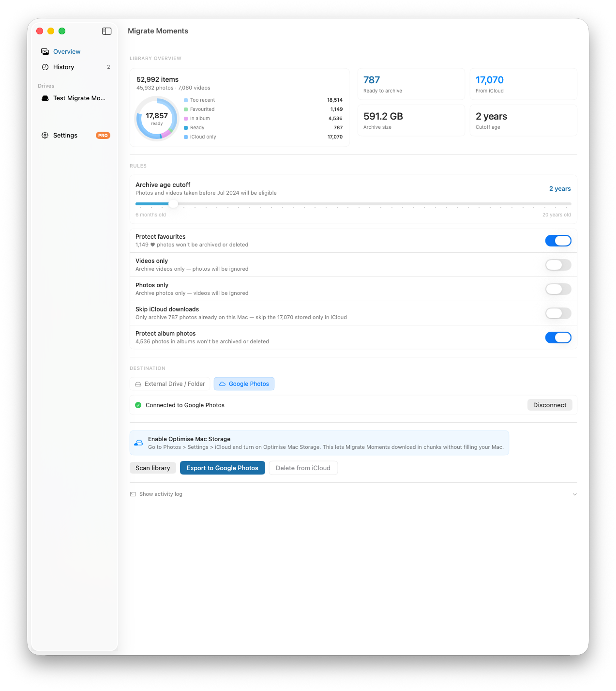Viewport: 616px width, 691px height.
Task: Click Show activity log label
Action: [161, 494]
